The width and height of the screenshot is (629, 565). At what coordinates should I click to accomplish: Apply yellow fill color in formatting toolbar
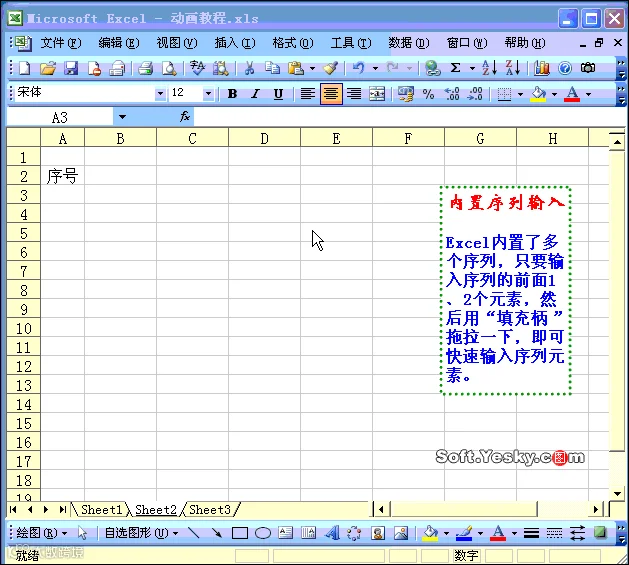538,94
